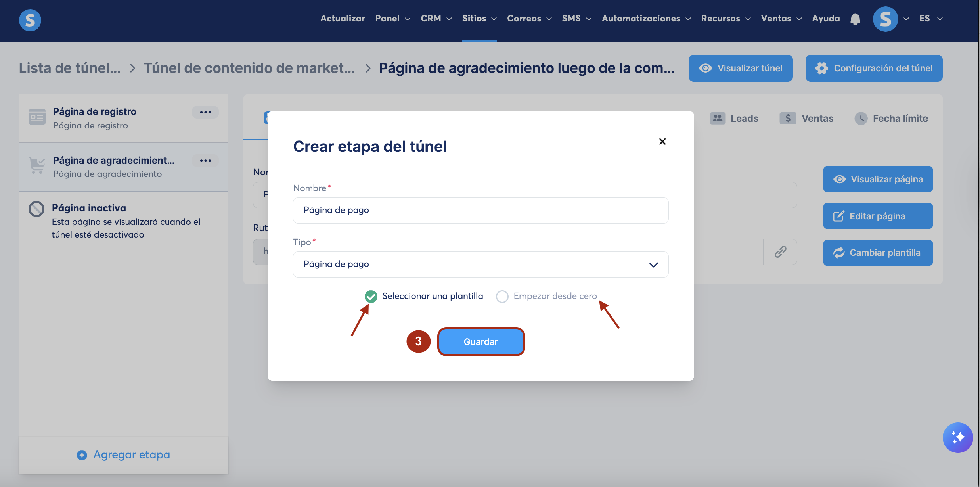Open options for Página de agradecimiento step
This screenshot has height=487, width=980.
[205, 161]
